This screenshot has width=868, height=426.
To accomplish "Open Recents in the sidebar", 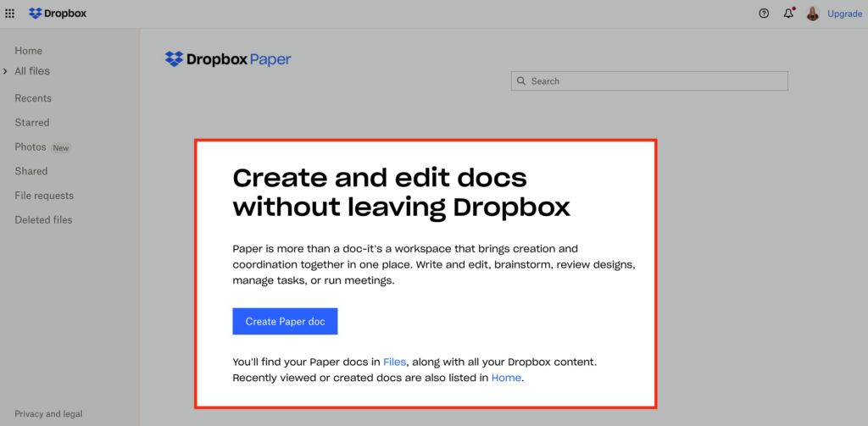I will [33, 98].
